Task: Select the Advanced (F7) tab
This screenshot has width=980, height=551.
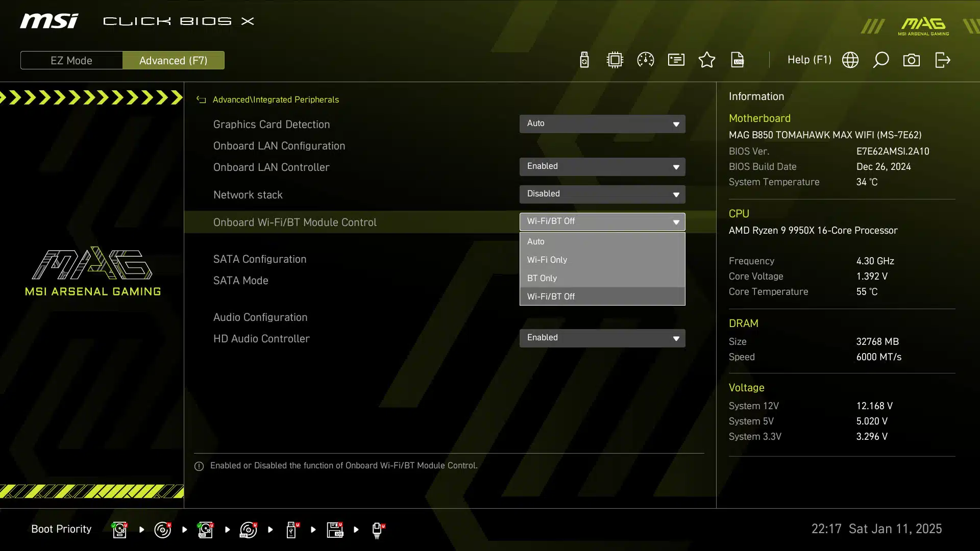Action: point(174,60)
